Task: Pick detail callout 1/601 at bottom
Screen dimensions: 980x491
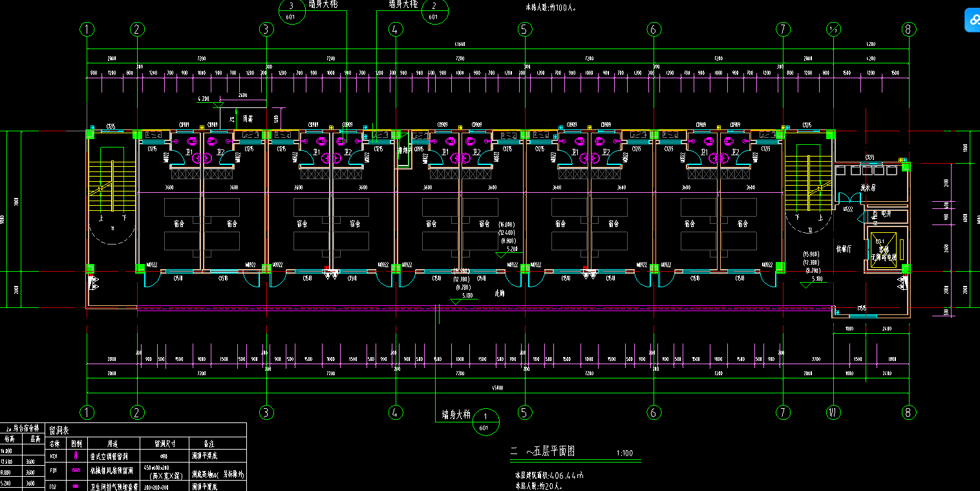Action: coord(485,421)
